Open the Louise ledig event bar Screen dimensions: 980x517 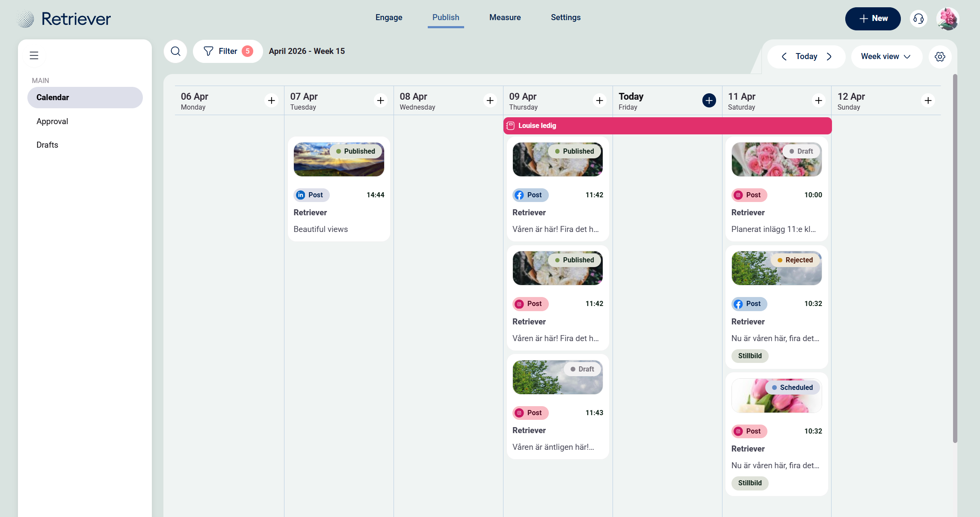click(x=667, y=126)
